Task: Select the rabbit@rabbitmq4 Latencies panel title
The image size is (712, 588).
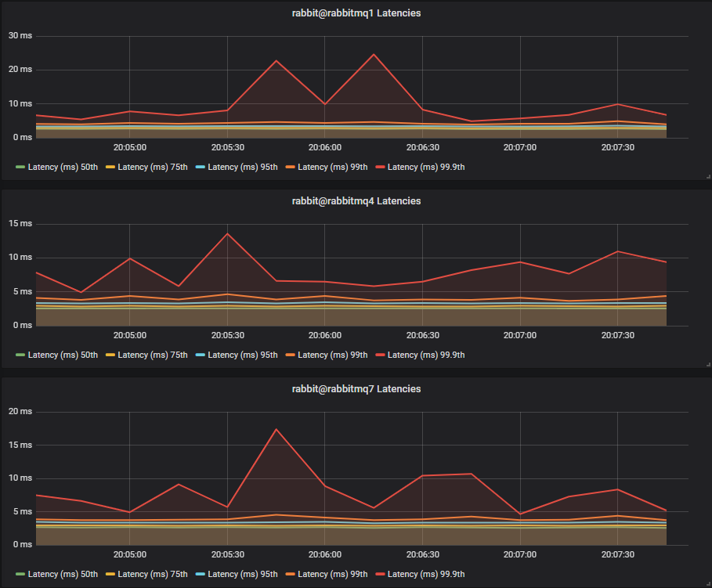Action: point(356,200)
